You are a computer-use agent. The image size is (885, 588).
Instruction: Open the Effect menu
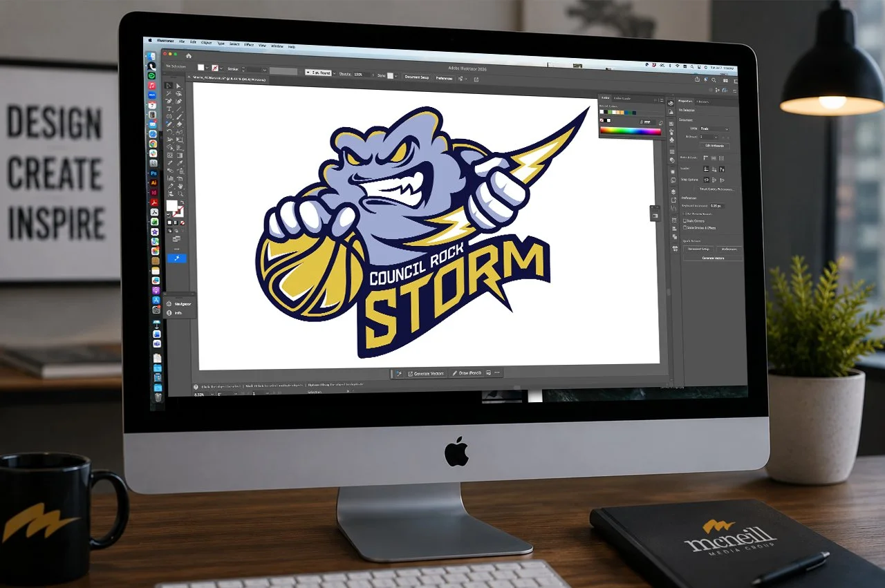point(249,44)
